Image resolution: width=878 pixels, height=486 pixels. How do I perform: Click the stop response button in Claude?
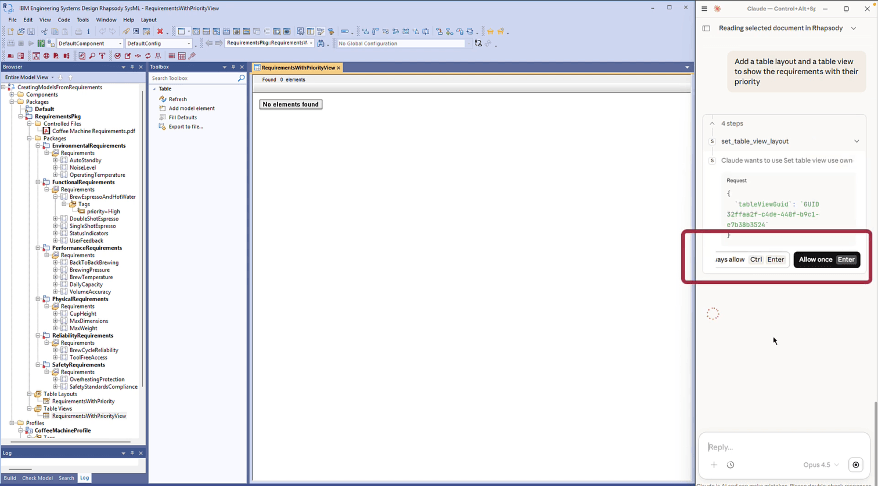[x=855, y=465]
